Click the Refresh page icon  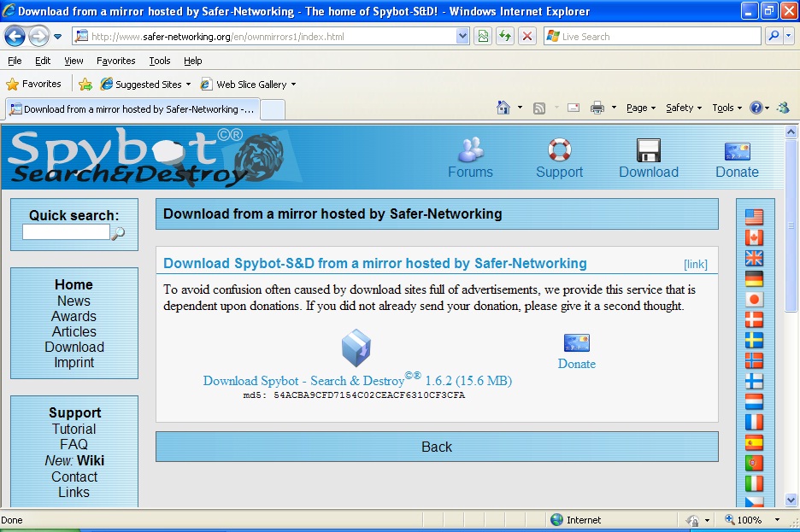[505, 36]
